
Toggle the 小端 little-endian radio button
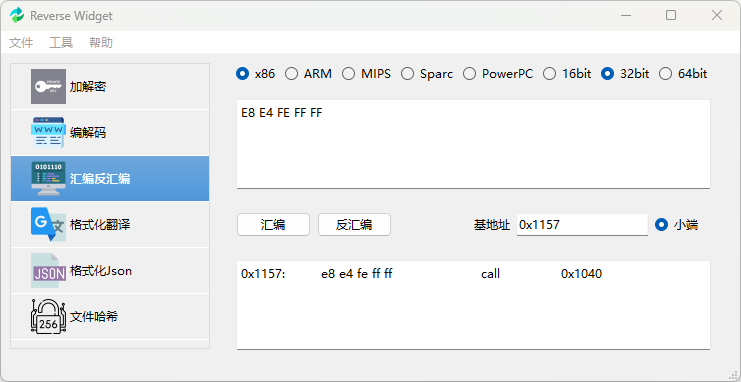[x=676, y=225]
